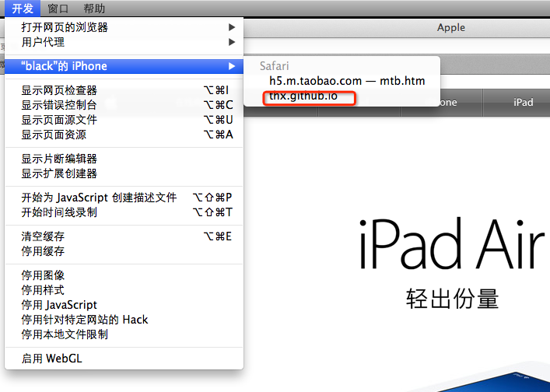
Task: Select 显示页面资源 menu item
Action: coord(124,135)
